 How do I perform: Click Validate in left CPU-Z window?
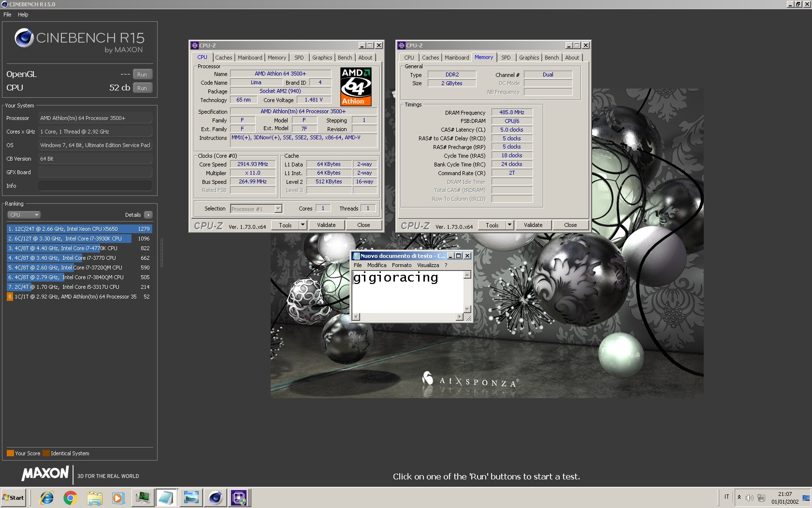pyautogui.click(x=326, y=225)
